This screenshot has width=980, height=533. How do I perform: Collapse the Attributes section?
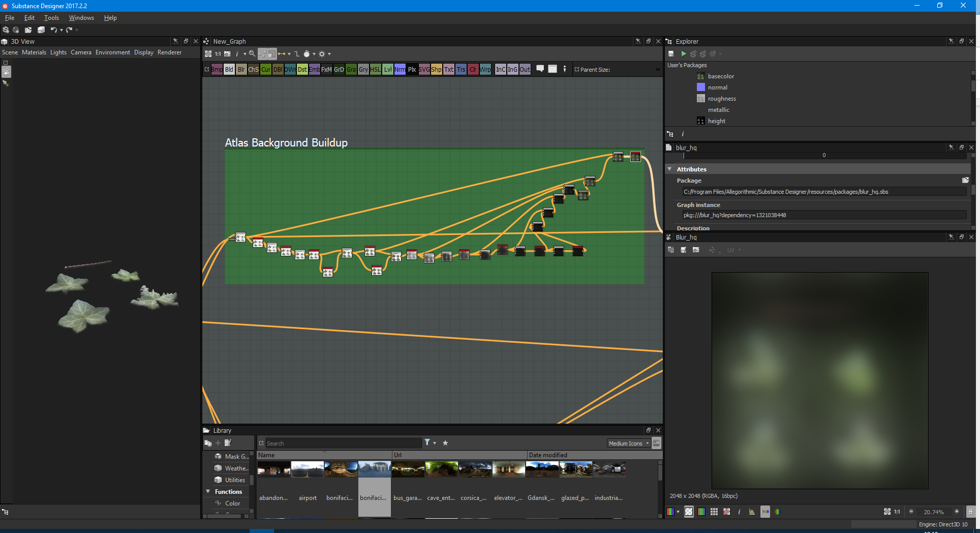(x=670, y=169)
